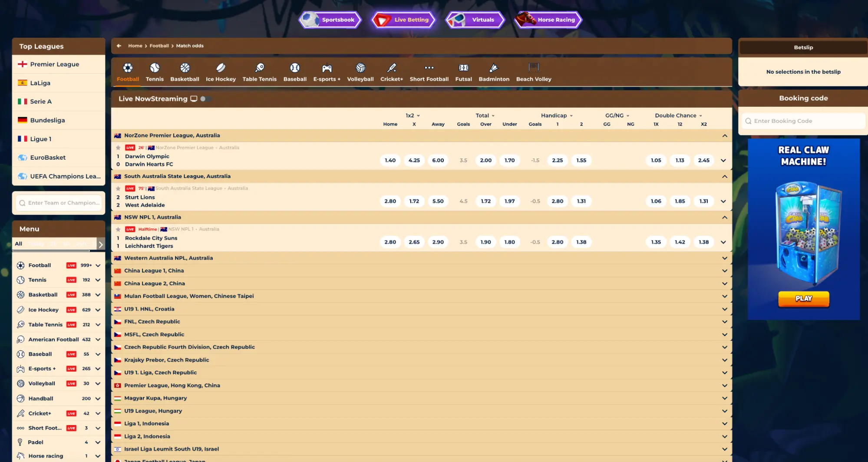The height and width of the screenshot is (462, 868).
Task: Open the Tennis sport category
Action: coord(155,72)
